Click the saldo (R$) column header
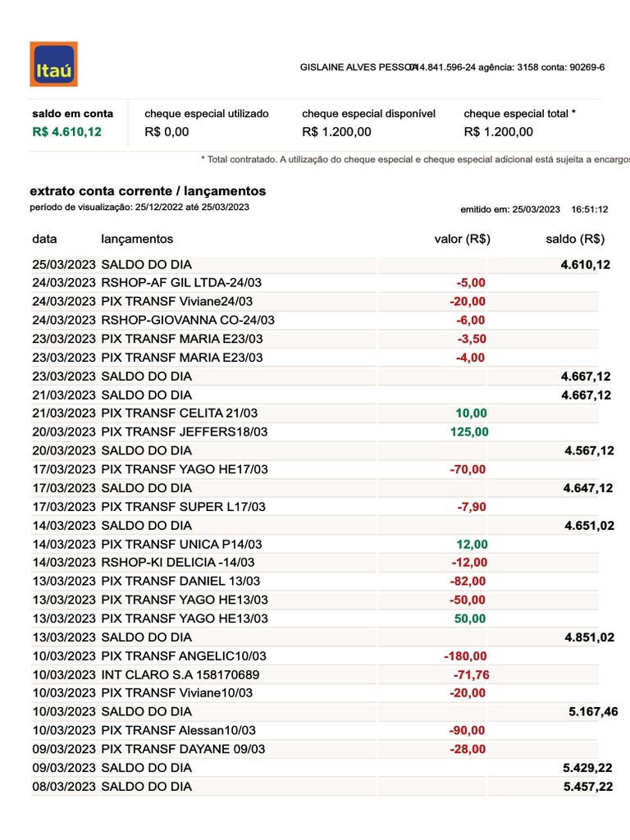 [575, 239]
